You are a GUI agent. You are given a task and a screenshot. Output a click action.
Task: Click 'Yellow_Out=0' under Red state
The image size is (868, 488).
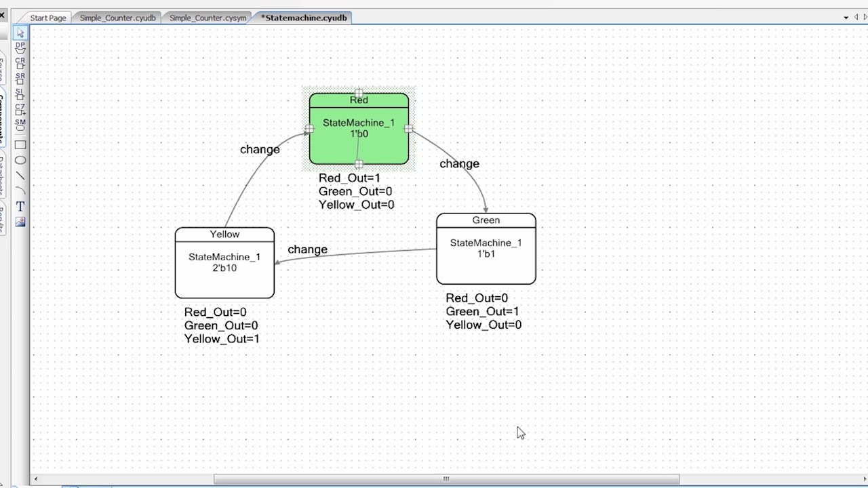coord(357,205)
